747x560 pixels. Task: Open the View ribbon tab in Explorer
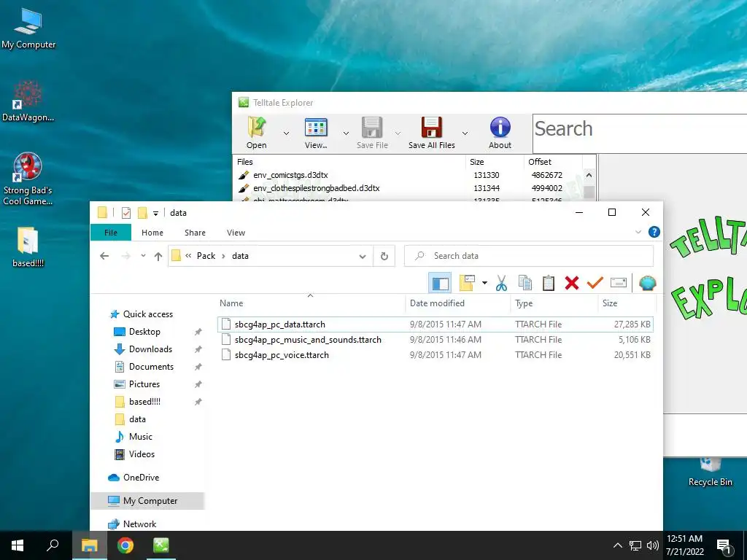coord(236,233)
